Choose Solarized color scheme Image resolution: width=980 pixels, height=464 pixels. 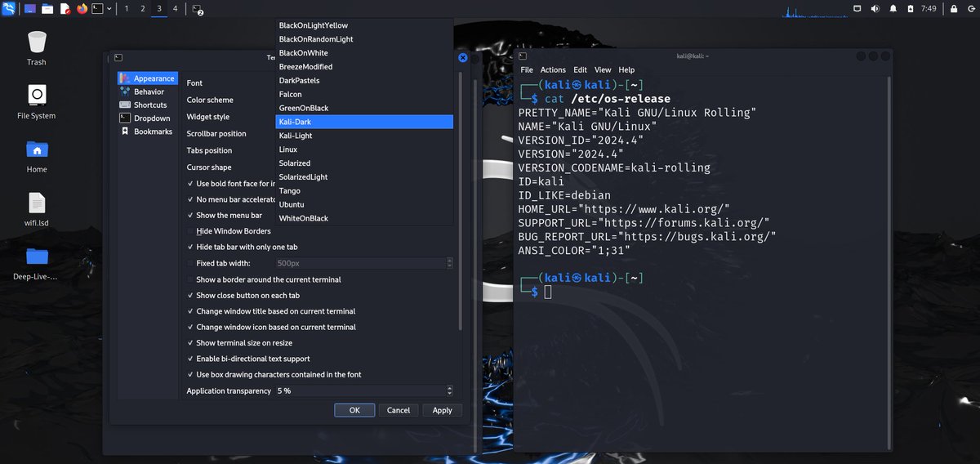pyautogui.click(x=364, y=163)
